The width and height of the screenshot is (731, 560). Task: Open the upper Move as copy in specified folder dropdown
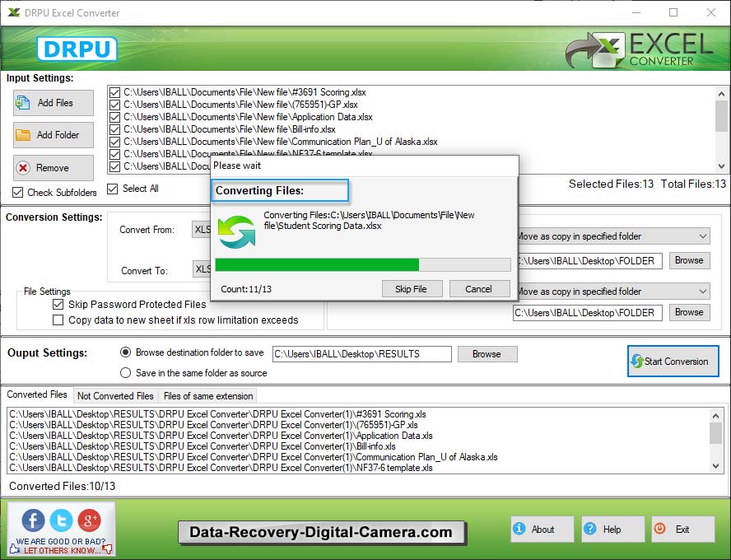614,236
